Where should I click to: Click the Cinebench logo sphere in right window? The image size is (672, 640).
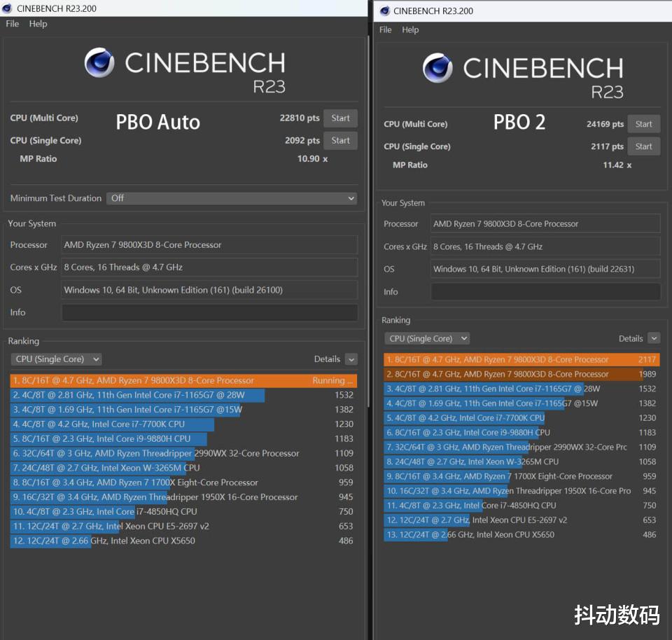[x=437, y=68]
